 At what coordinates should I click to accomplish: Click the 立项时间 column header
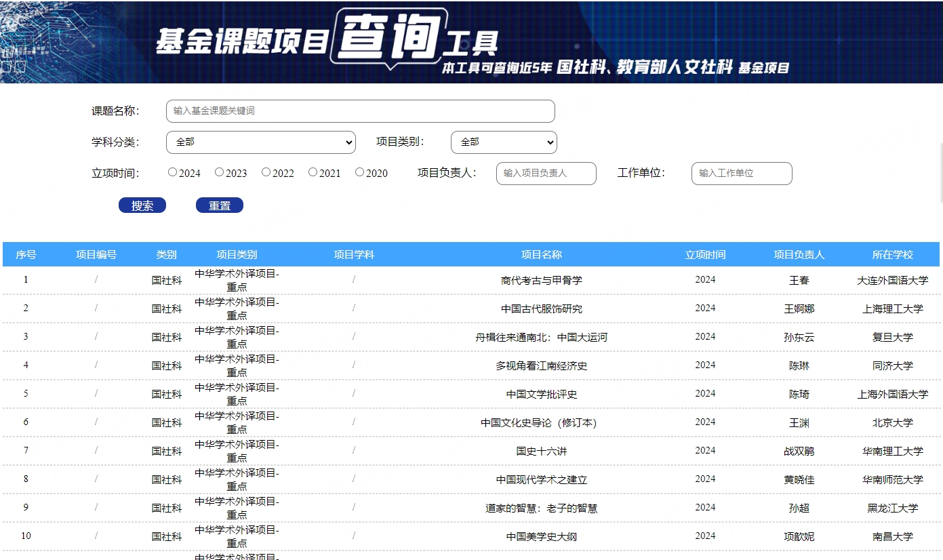[x=705, y=255]
